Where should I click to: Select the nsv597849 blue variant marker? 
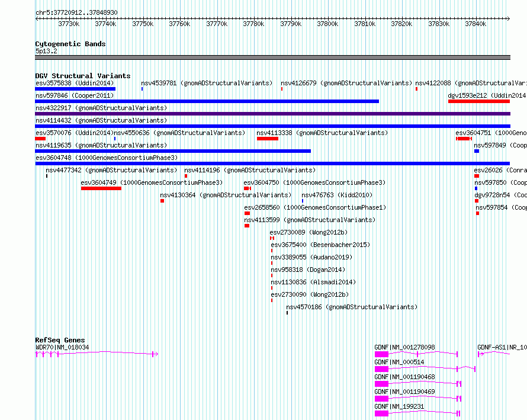click(x=477, y=151)
